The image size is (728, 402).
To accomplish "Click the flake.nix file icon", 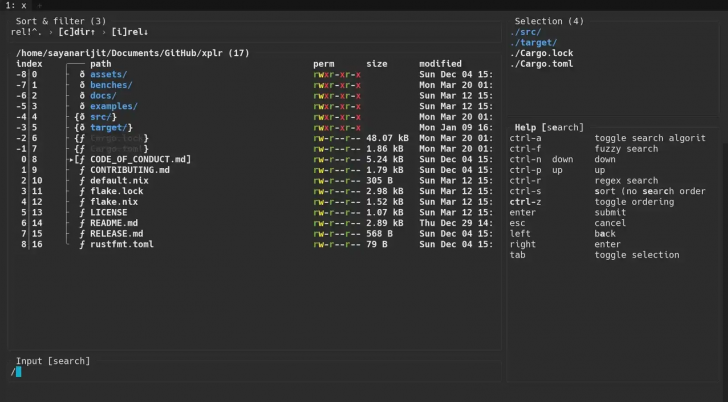I will click(81, 202).
